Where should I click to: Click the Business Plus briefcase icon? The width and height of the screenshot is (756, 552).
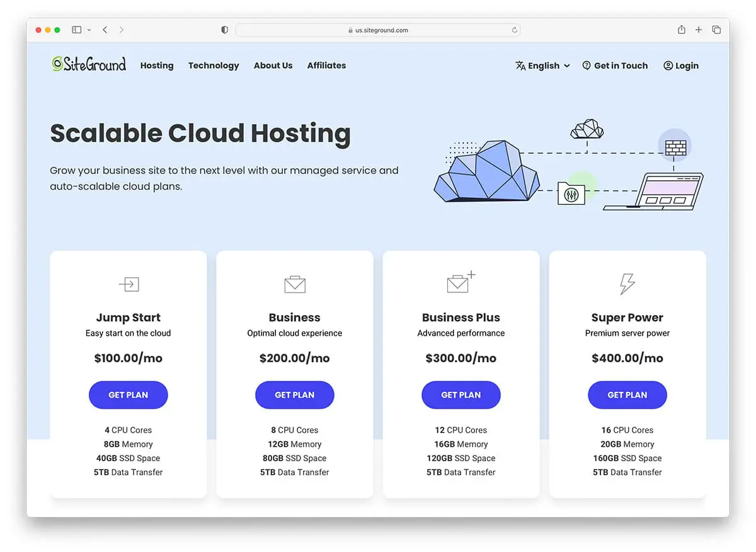pyautogui.click(x=461, y=282)
